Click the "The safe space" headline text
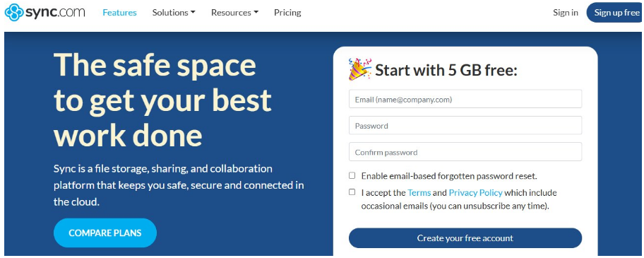The height and width of the screenshot is (258, 644). click(155, 65)
